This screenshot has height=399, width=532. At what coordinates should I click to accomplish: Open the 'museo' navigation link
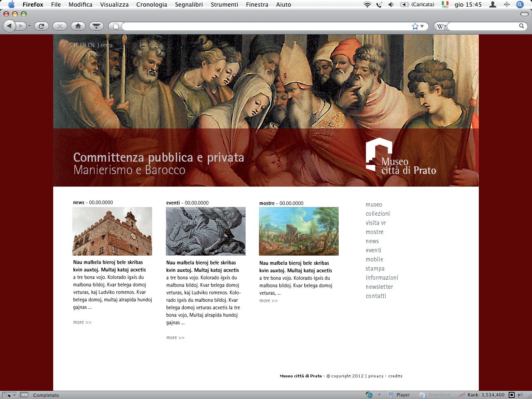(x=374, y=204)
